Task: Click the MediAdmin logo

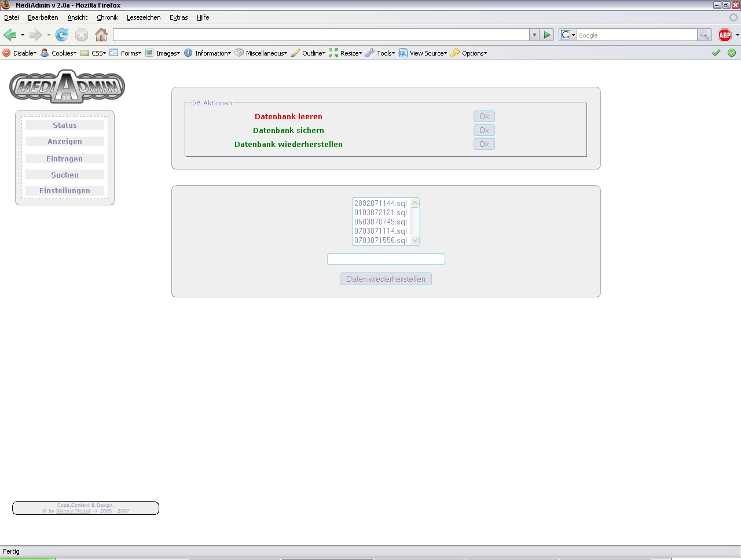Action: tap(67, 87)
